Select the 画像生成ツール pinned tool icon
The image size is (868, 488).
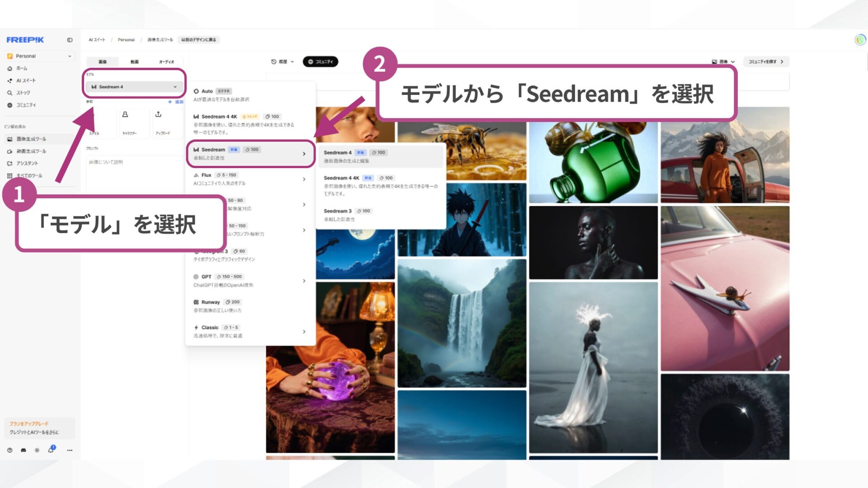(10, 139)
